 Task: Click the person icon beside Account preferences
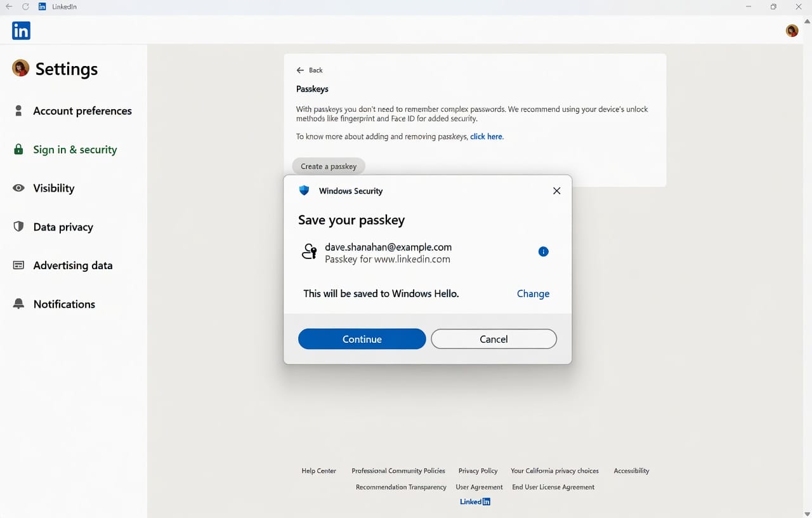pos(19,110)
